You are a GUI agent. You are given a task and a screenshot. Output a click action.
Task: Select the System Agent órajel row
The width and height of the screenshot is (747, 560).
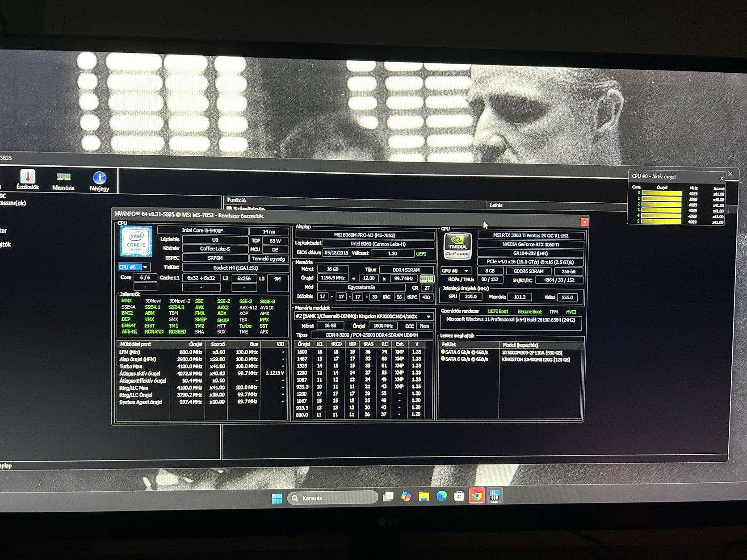pyautogui.click(x=202, y=402)
